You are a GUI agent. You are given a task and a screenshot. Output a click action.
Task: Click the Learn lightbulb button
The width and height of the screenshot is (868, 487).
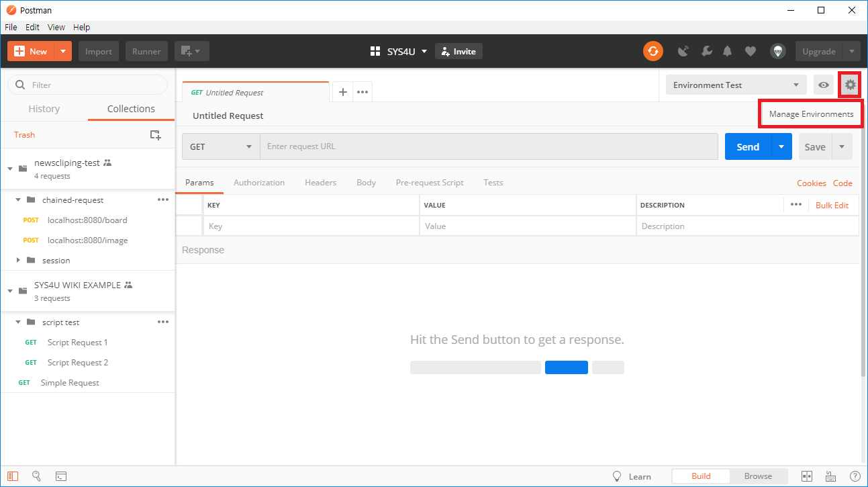[631, 476]
